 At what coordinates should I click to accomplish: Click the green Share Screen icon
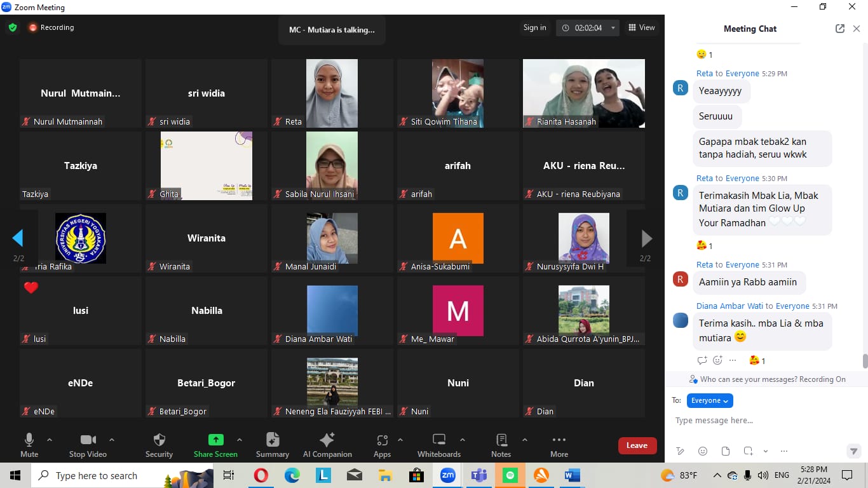(215, 440)
